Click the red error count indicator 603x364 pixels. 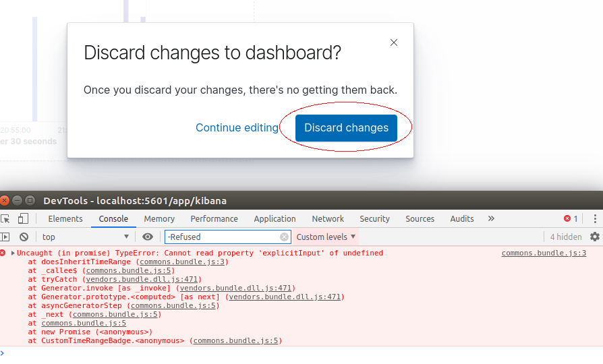coord(571,218)
